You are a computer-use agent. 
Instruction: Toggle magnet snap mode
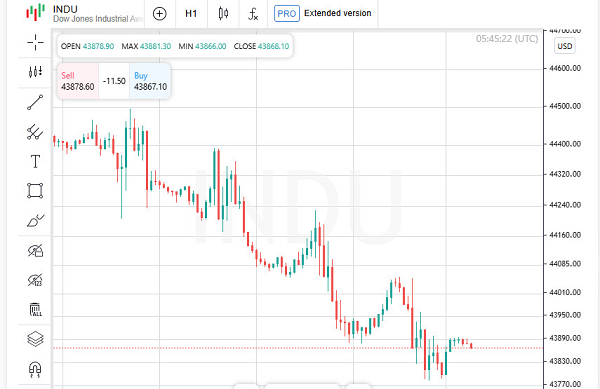[35, 369]
